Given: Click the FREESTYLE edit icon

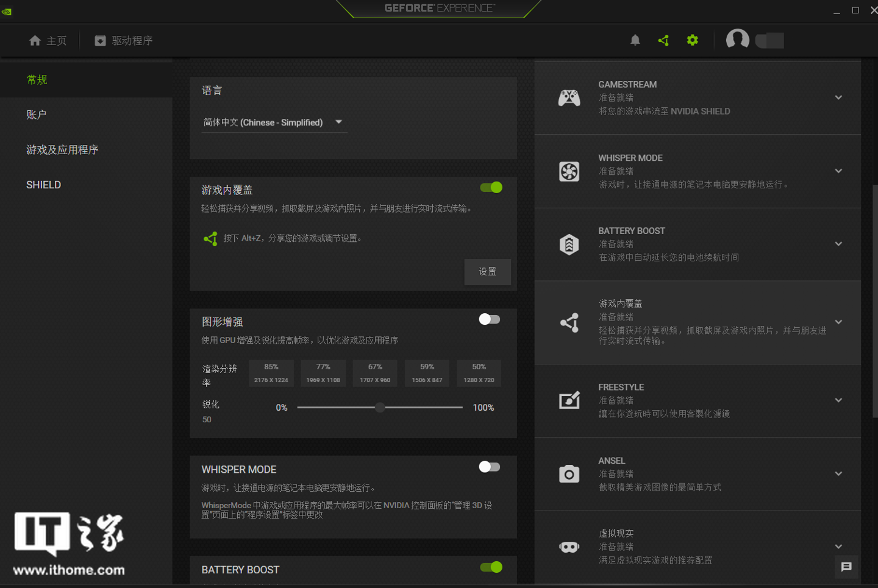Looking at the screenshot, I should [569, 400].
